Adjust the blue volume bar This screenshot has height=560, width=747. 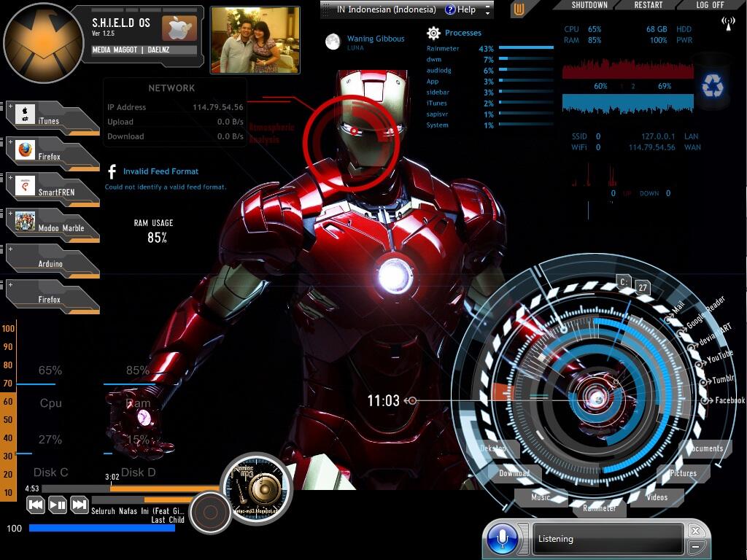tap(101, 528)
